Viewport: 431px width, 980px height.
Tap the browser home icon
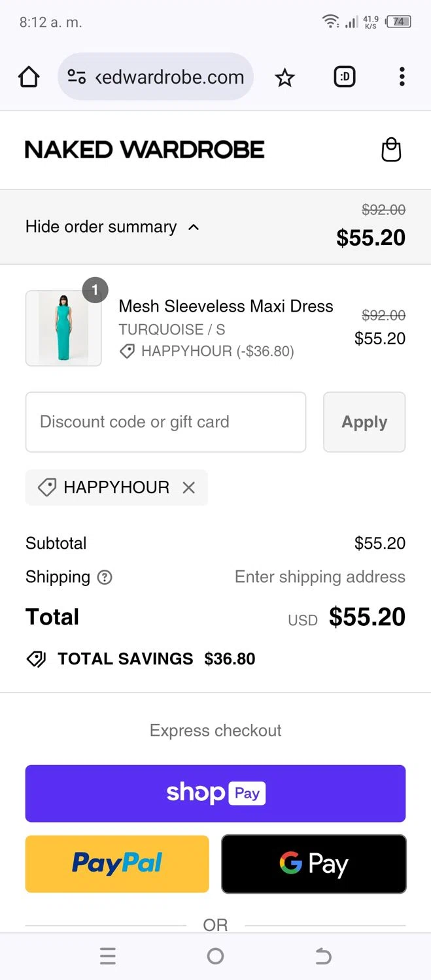click(x=29, y=77)
